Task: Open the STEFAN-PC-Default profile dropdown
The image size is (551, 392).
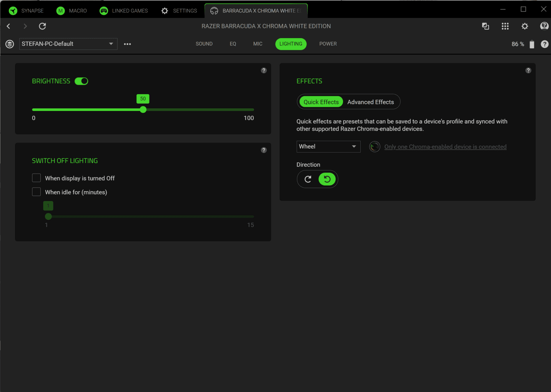Action: 68,44
